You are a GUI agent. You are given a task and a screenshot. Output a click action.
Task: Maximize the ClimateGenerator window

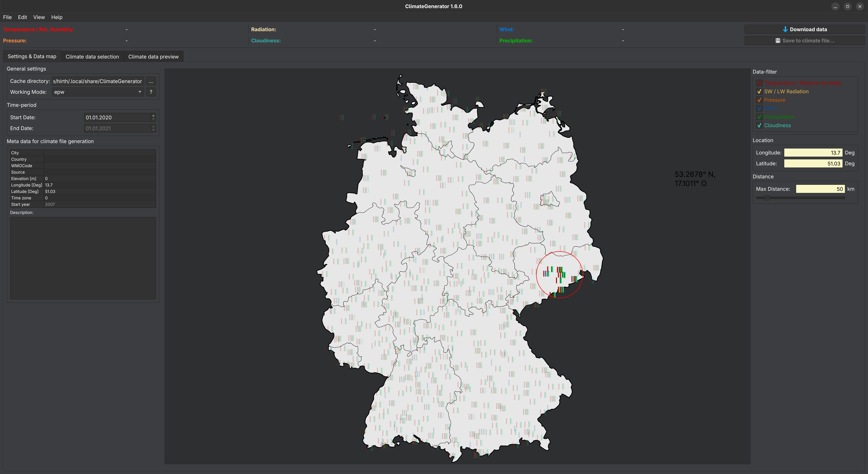click(x=847, y=6)
